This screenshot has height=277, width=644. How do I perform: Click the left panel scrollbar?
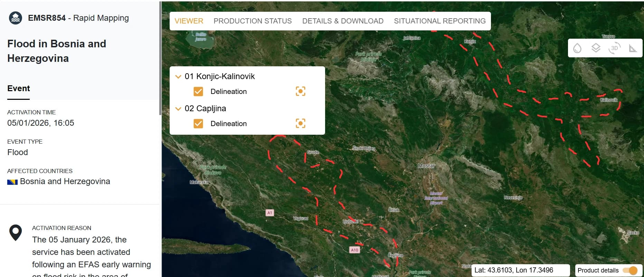click(x=160, y=59)
